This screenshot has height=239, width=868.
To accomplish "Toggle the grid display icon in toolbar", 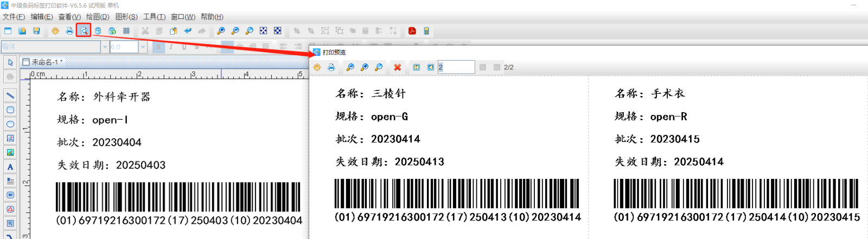I will click(x=126, y=31).
